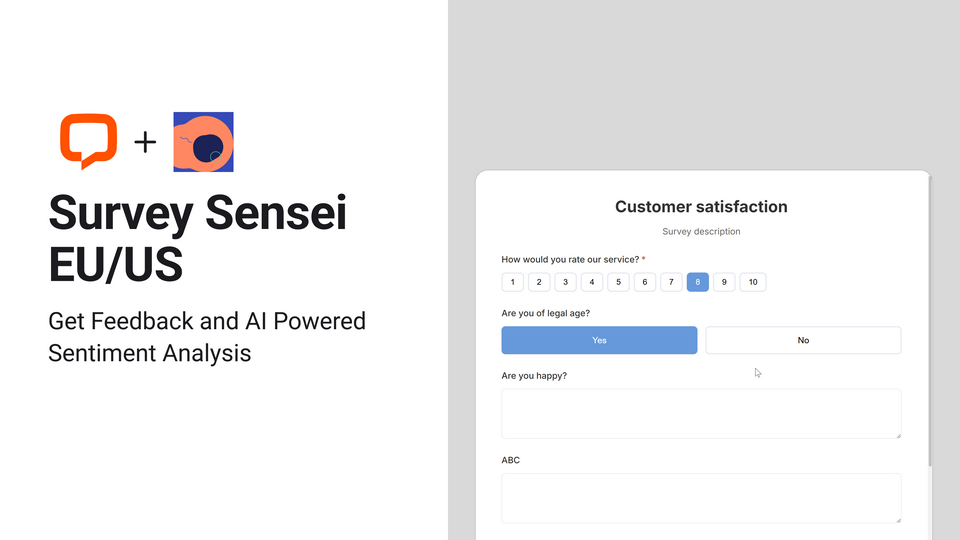Click the ABC text area
This screenshot has width=960, height=540.
point(701,497)
